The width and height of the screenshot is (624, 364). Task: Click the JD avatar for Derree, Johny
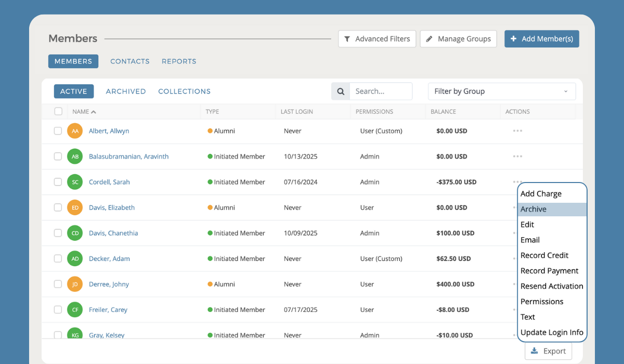[x=75, y=284]
